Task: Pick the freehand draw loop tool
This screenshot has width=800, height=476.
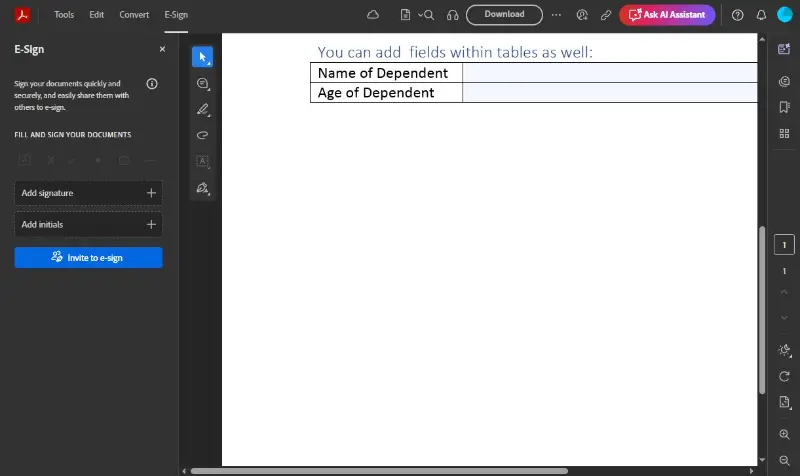Action: tap(202, 135)
